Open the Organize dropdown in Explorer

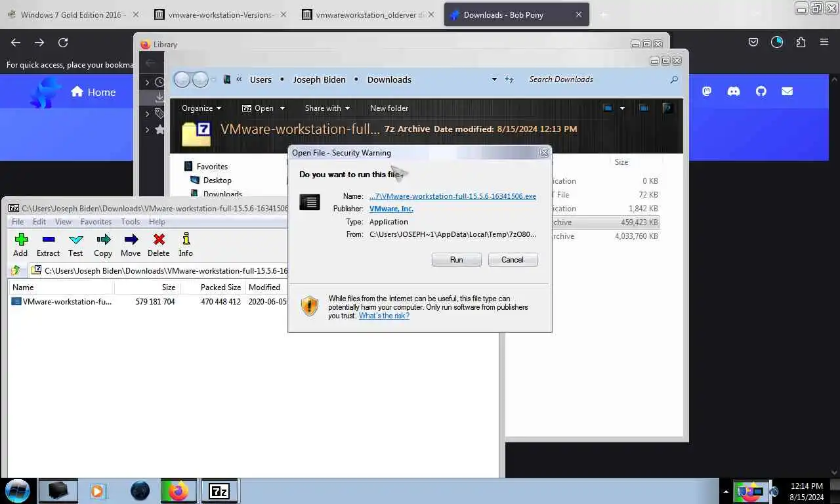[x=201, y=108]
